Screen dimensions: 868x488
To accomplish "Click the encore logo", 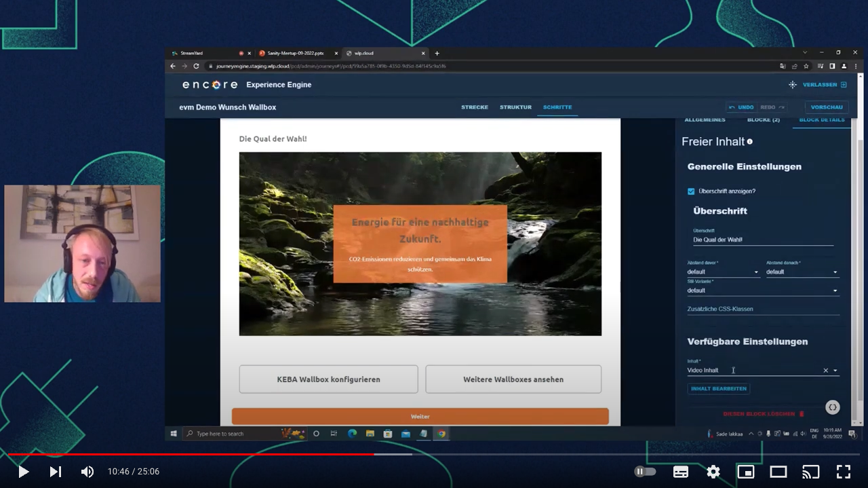I will tap(210, 85).
